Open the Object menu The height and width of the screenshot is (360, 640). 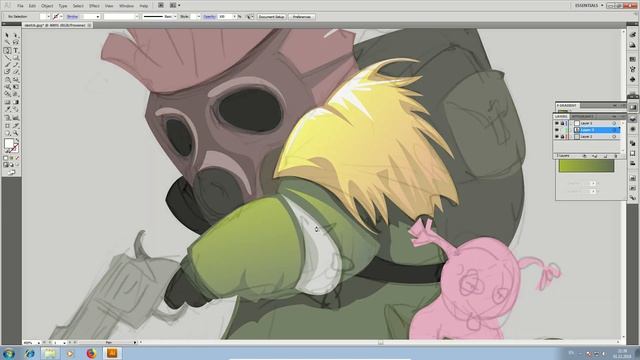[47, 6]
